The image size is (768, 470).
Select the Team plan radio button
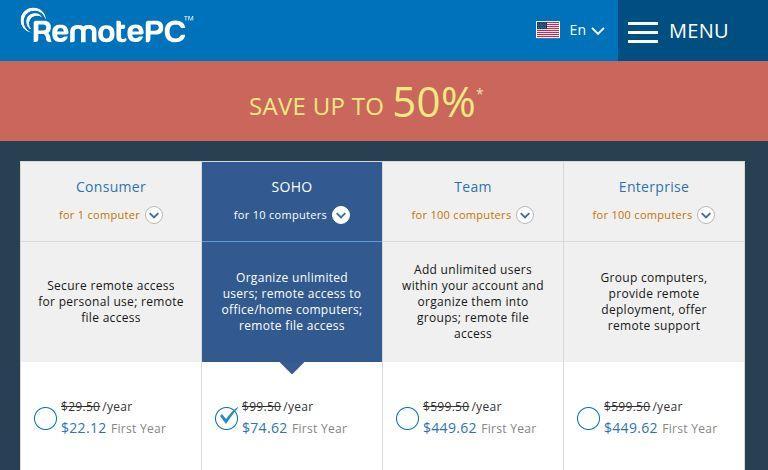tap(407, 419)
